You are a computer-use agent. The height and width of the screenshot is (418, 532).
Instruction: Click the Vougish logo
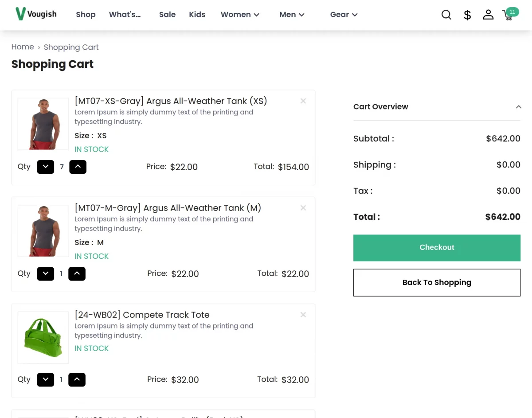click(x=36, y=14)
